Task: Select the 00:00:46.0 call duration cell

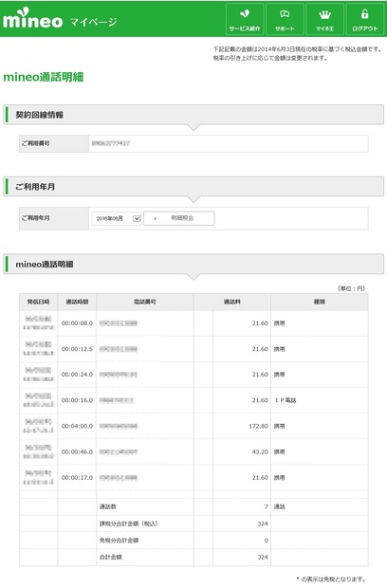Action: 77,452
